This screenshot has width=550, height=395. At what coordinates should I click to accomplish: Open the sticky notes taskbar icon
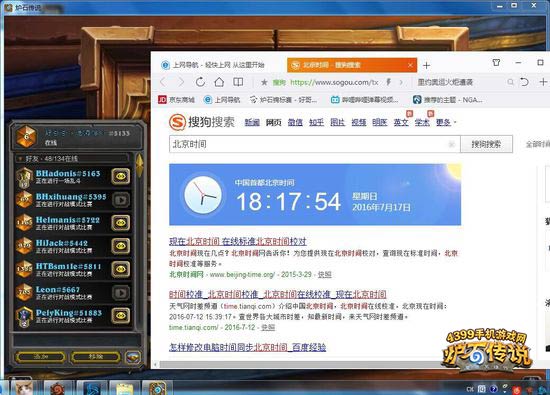125,388
